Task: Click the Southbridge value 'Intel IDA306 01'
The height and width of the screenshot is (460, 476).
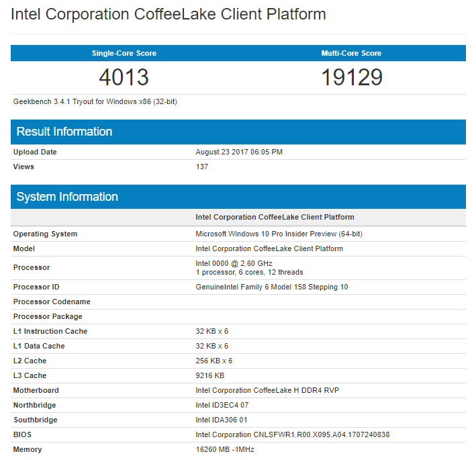Action: [222, 420]
